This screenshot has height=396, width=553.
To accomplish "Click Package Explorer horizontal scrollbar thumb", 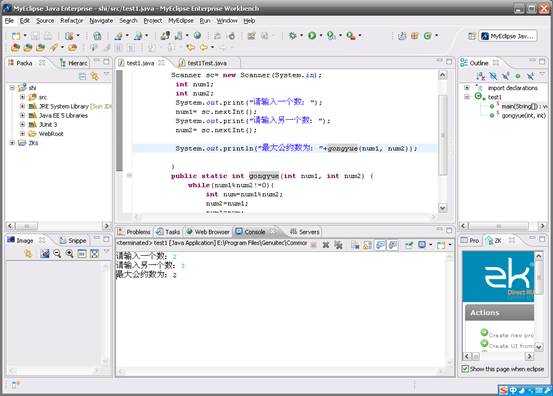I will pyautogui.click(x=26, y=225).
